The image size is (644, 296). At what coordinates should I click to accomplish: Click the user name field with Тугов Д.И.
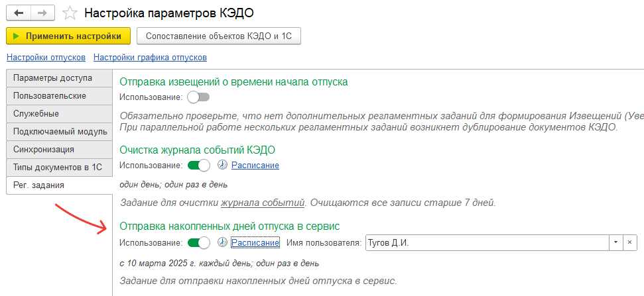pos(486,242)
